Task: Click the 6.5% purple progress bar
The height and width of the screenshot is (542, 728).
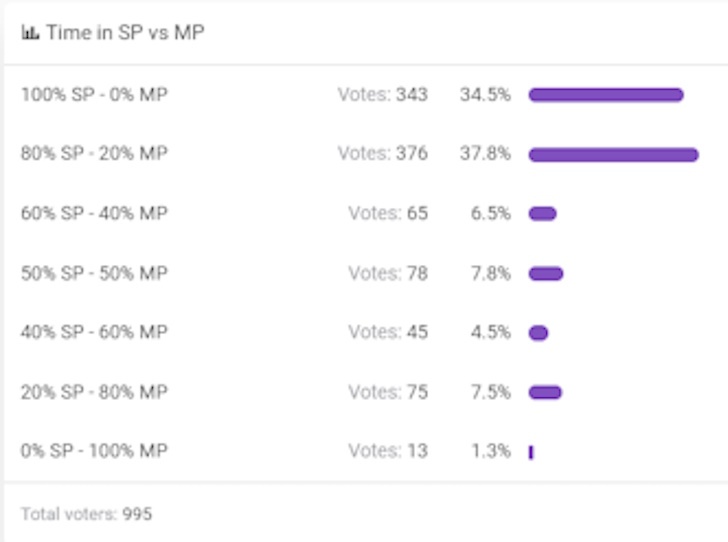Action: 542,214
